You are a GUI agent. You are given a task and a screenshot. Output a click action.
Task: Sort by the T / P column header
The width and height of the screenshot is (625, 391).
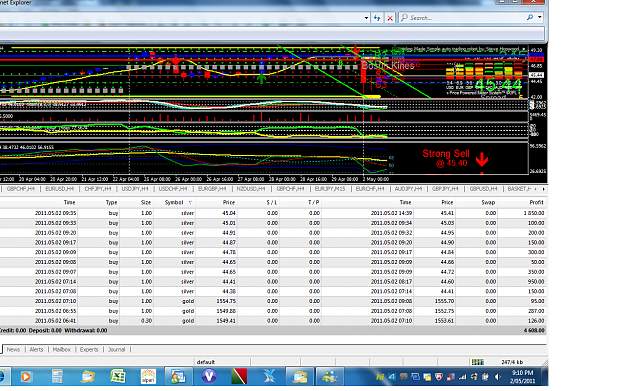(x=314, y=202)
